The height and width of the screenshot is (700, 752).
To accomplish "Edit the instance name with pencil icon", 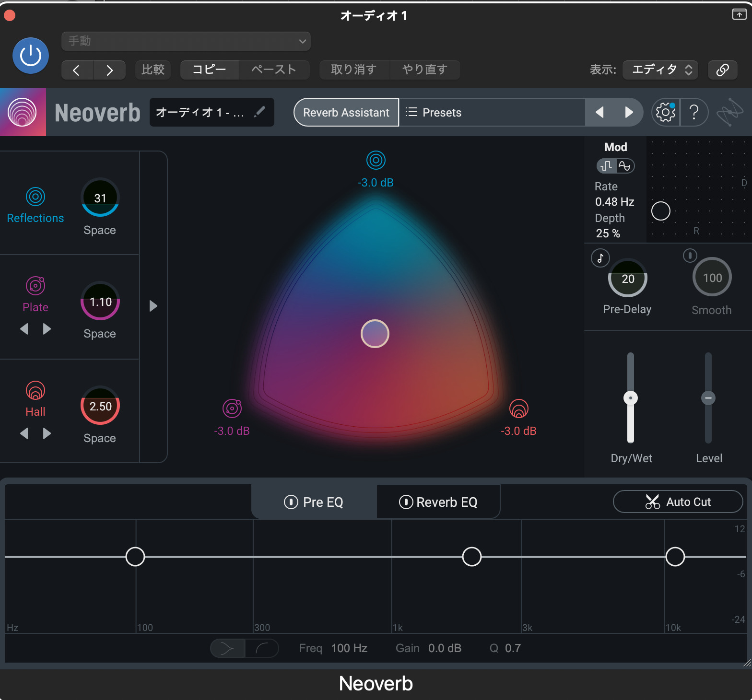I will click(x=259, y=112).
